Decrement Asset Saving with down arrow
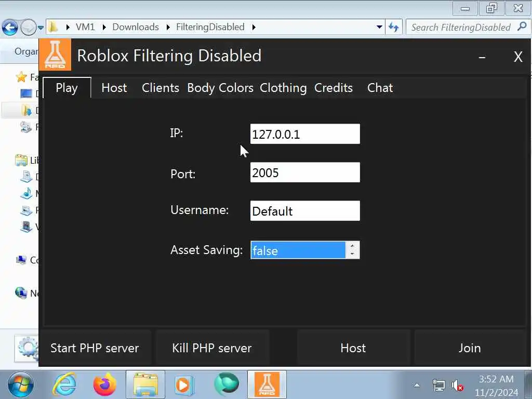 tap(353, 254)
